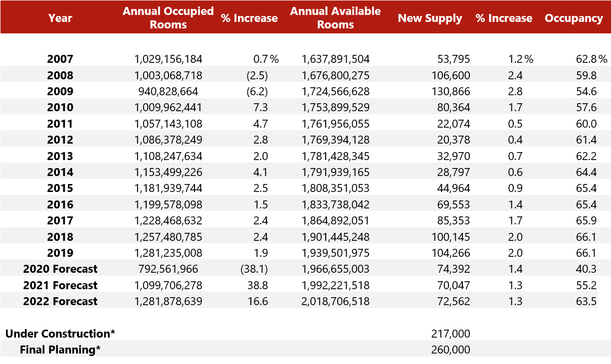The image size is (611, 364).
Task: Click the Occupancy column header
Action: click(574, 18)
